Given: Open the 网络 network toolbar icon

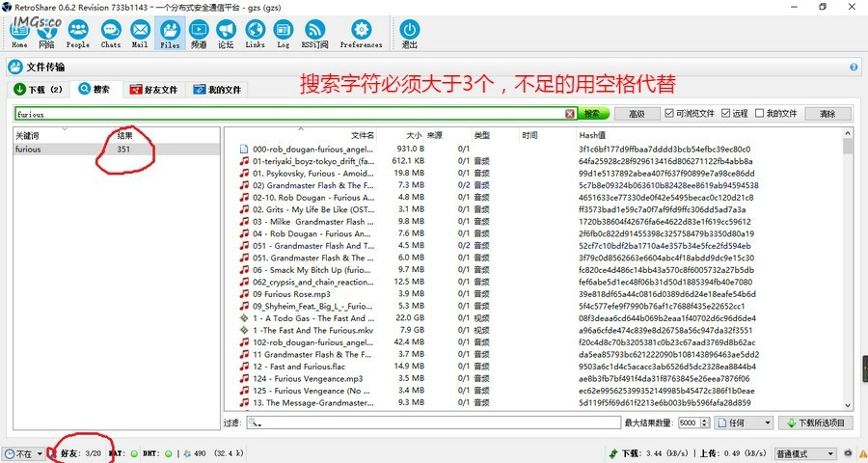Looking at the screenshot, I should point(47,33).
